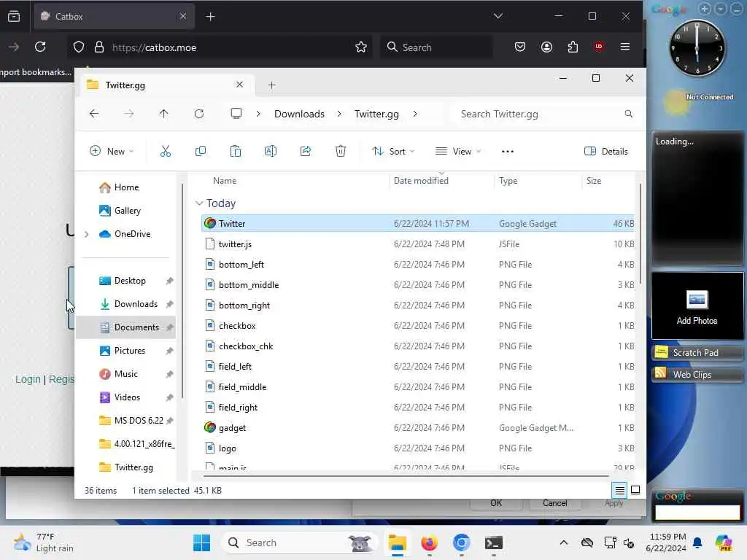Add a new Explorer tab
747x560 pixels.
click(x=271, y=85)
